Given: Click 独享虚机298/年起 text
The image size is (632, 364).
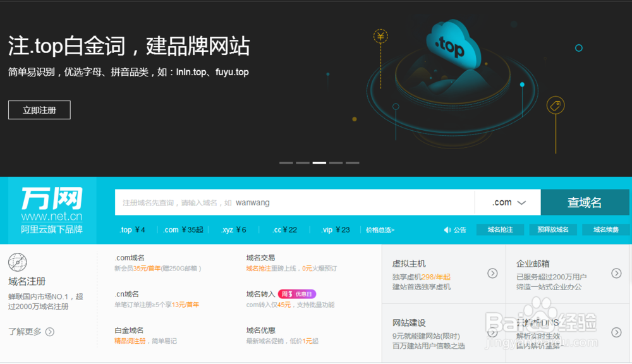Looking at the screenshot, I should pos(421,277).
